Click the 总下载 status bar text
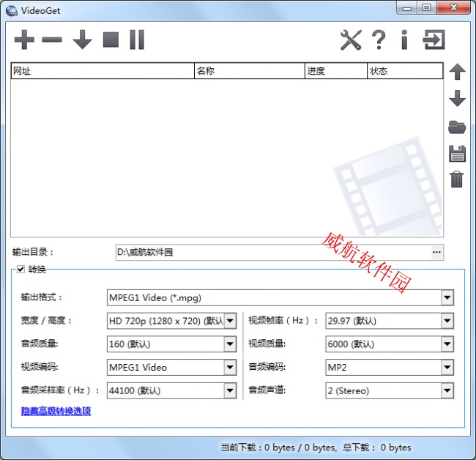Viewport: 476px width, 460px height. coord(376,448)
